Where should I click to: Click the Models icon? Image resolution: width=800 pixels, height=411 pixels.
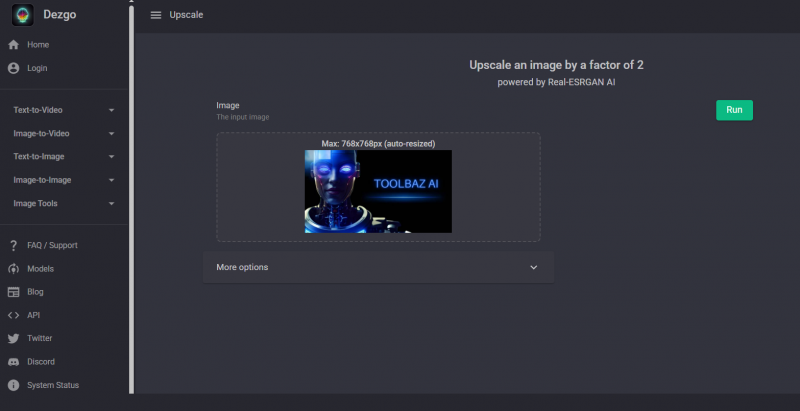coord(14,269)
